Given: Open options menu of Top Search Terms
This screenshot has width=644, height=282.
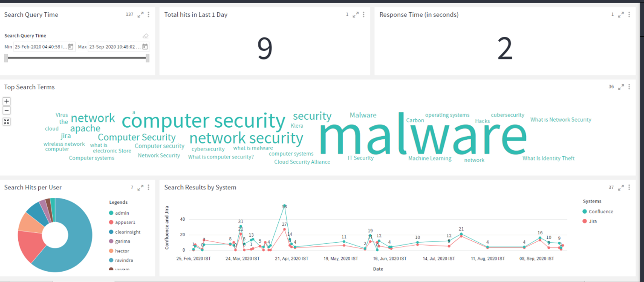Looking at the screenshot, I should [x=630, y=87].
